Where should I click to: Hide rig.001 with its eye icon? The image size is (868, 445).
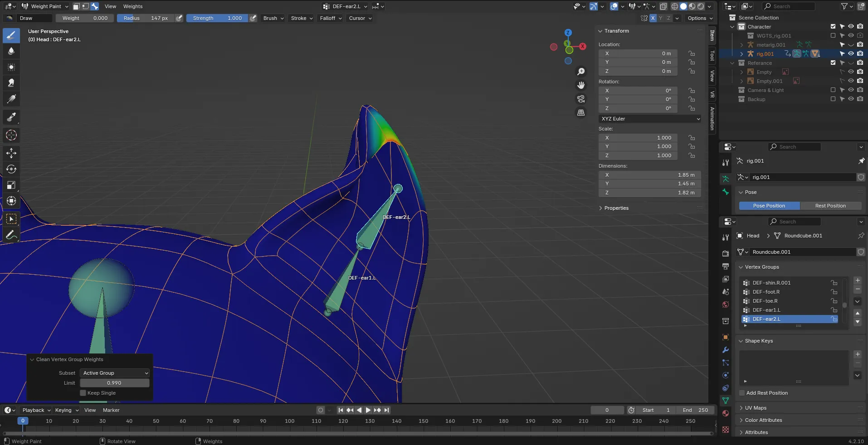[851, 54]
